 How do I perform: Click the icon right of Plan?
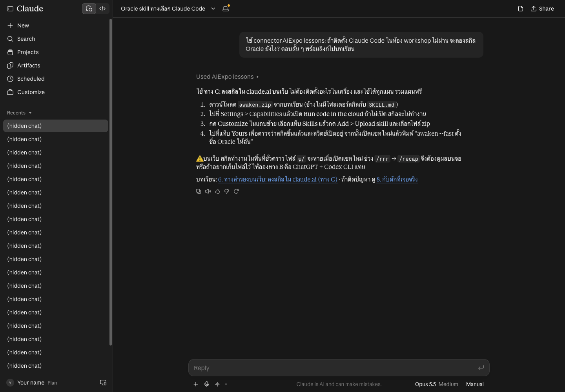tap(103, 383)
